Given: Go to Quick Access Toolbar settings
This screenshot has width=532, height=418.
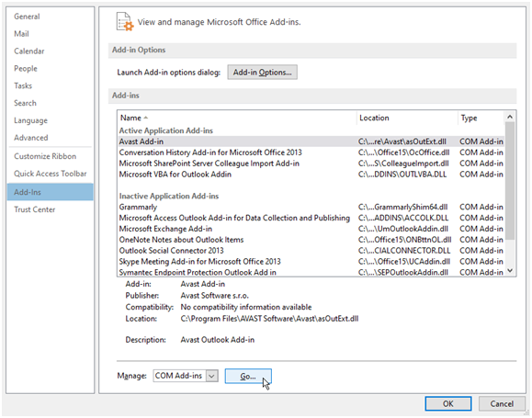Looking at the screenshot, I should click(50, 174).
